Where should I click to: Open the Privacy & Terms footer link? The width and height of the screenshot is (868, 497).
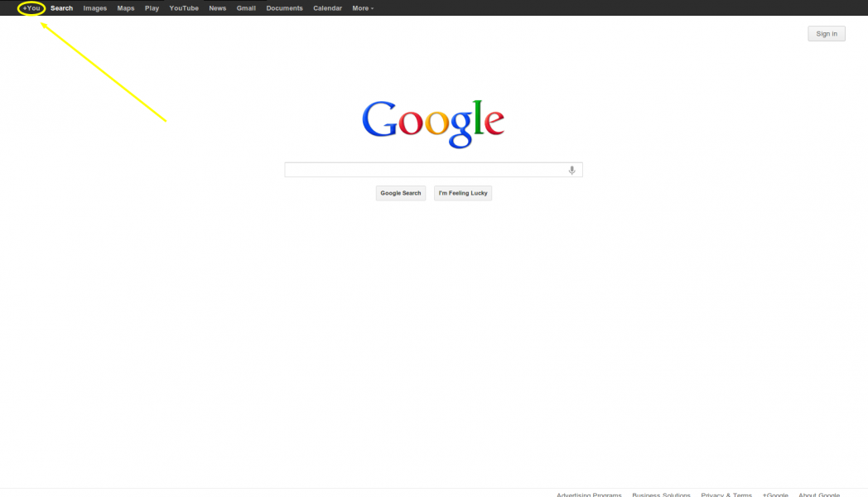pos(726,495)
